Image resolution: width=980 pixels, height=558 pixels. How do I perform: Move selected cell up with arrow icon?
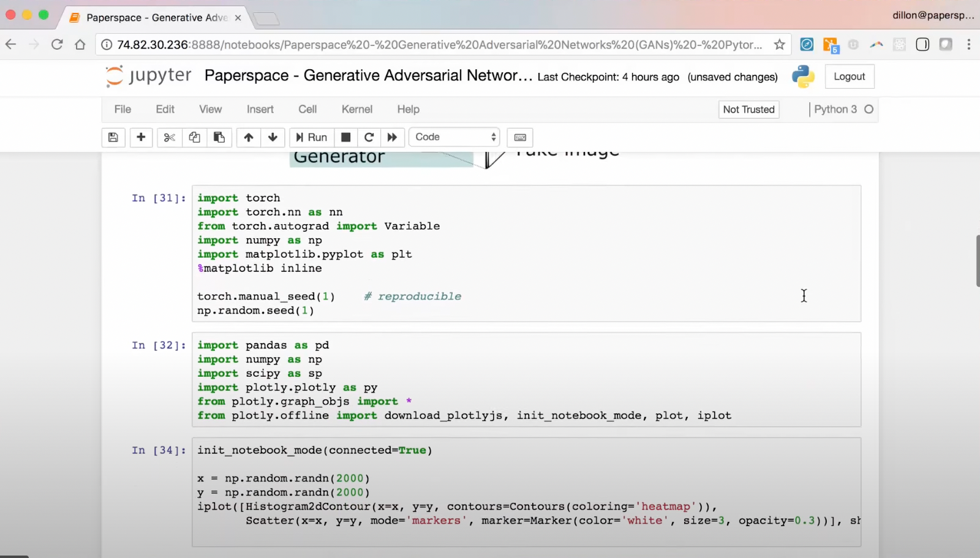(x=249, y=137)
